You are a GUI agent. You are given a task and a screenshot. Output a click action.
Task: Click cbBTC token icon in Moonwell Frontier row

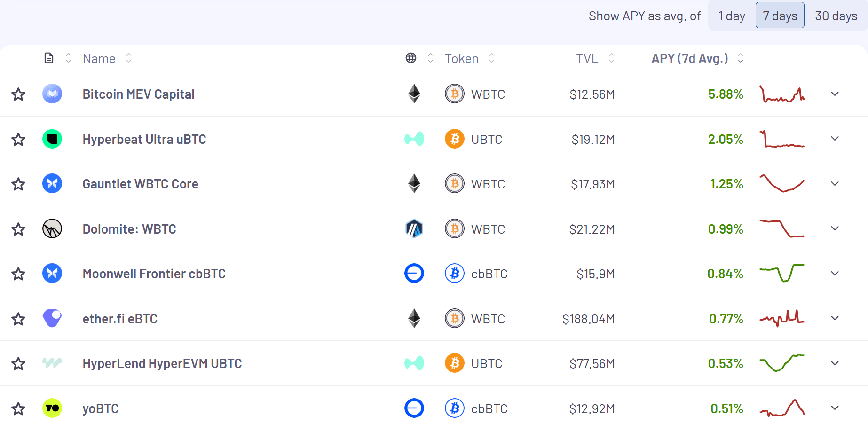455,273
